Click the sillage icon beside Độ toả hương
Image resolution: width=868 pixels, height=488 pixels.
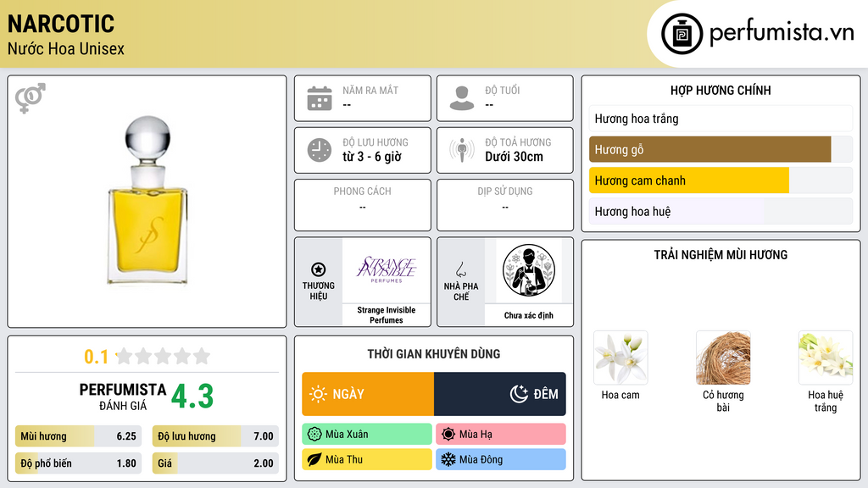(x=462, y=150)
